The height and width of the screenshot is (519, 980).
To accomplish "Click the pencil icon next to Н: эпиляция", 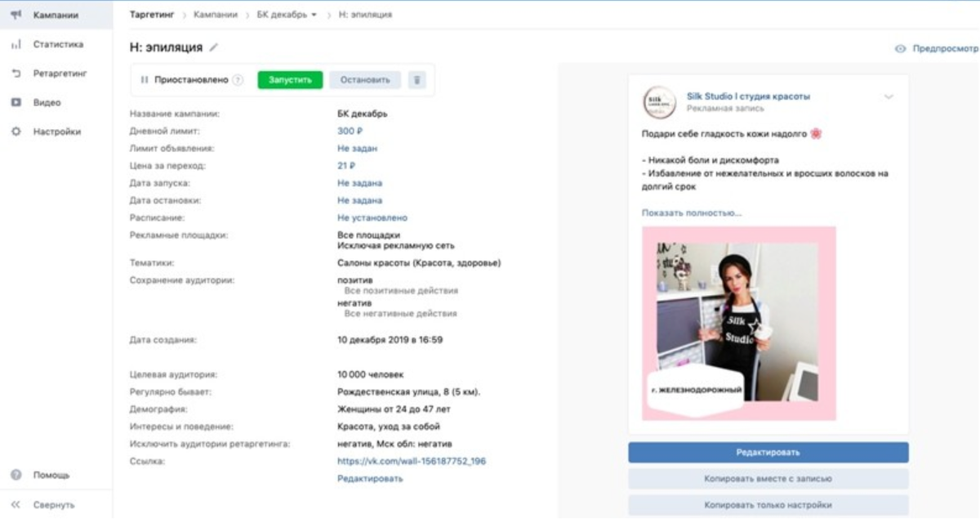I will tap(214, 47).
